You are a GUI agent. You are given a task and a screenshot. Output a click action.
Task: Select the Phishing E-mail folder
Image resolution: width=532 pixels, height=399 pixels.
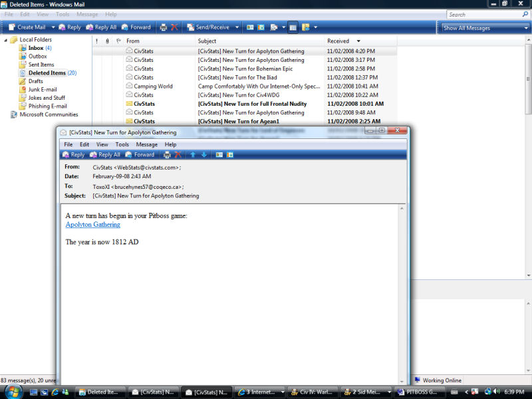click(47, 106)
